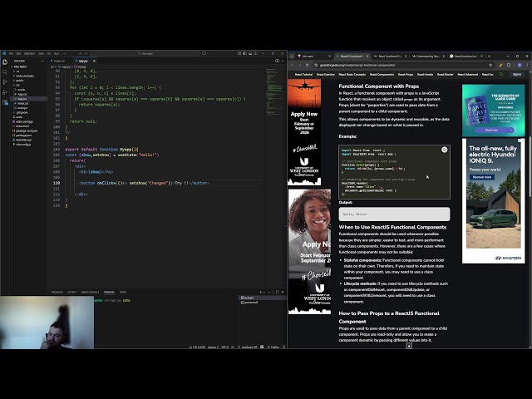
Task: Click the VS Code command center search box
Action: pos(146,53)
